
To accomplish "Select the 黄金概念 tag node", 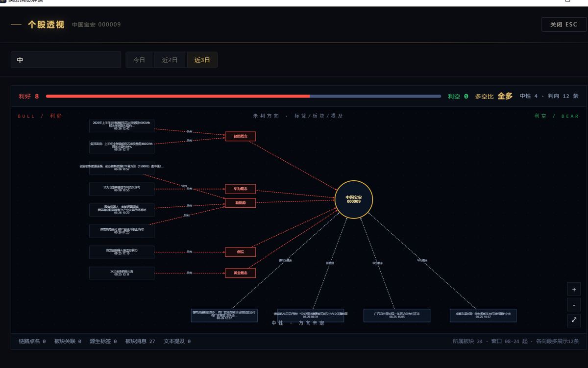I will coord(240,273).
